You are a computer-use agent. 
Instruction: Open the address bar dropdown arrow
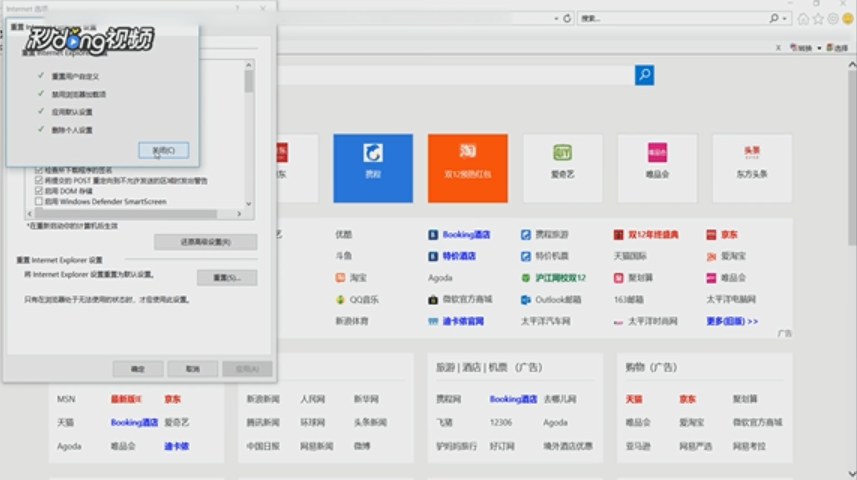coord(556,19)
